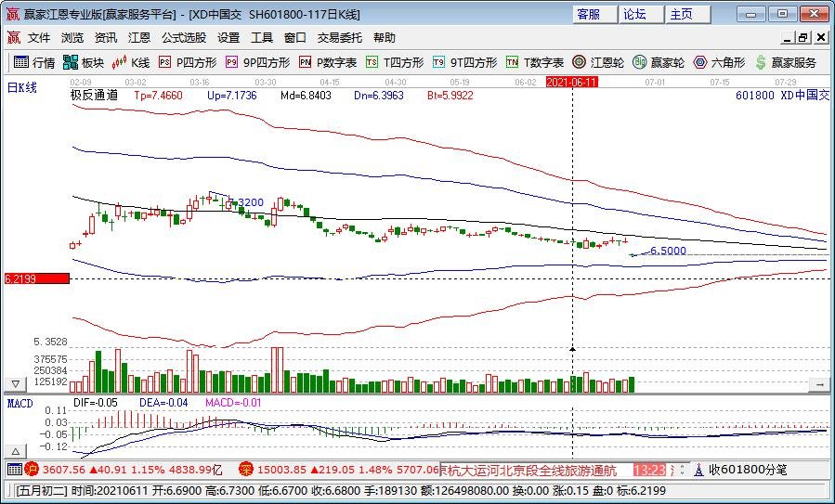835x504 pixels.
Task: Open the 赢家轮 wheel tool
Action: click(659, 63)
